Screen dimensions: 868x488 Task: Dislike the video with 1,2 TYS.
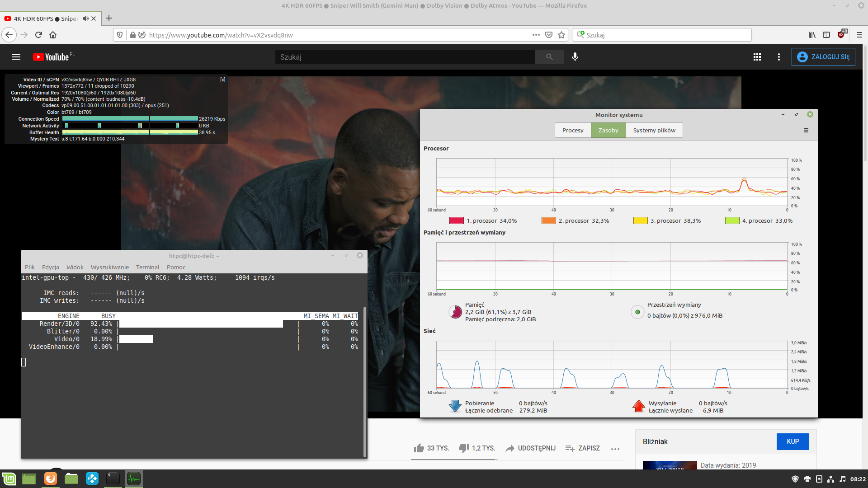477,448
